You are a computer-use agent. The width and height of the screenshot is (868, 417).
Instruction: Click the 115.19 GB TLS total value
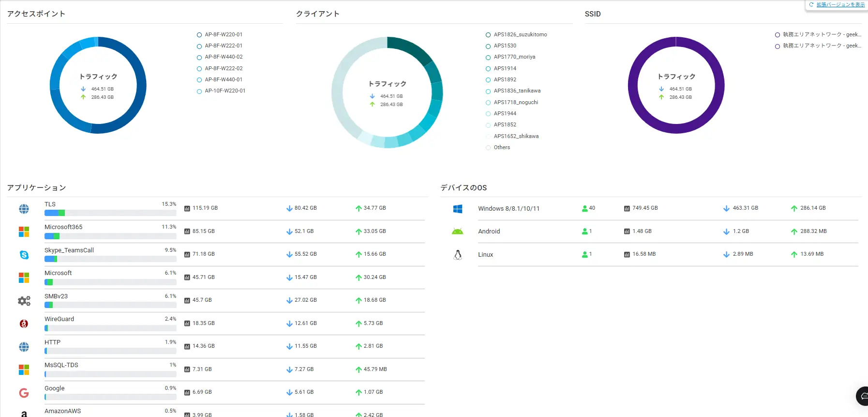pyautogui.click(x=205, y=208)
